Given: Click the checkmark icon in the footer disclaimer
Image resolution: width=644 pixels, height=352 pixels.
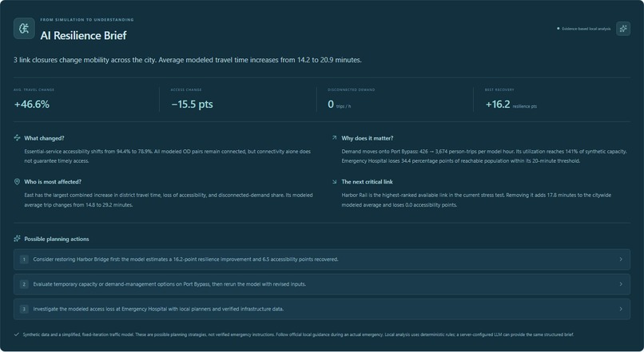Looking at the screenshot, I should [17, 334].
